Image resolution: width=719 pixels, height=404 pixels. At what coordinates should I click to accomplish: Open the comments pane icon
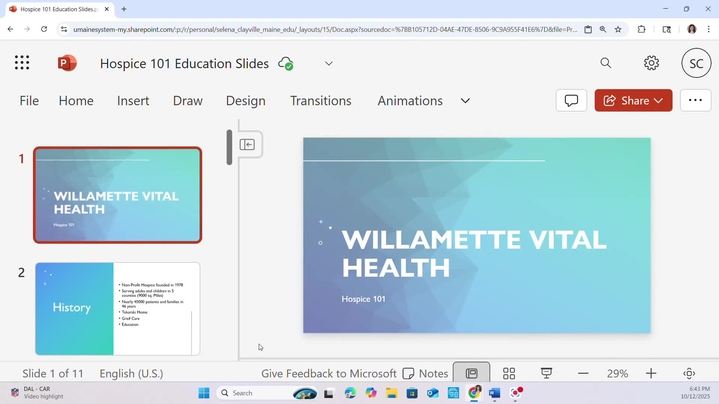571,100
